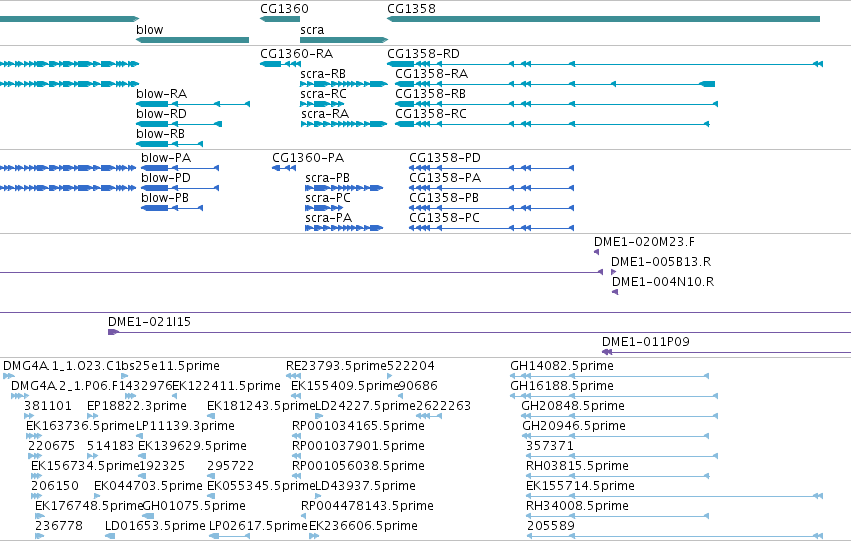
Task: Select the DME1-004N10.R clone end label
Action: coord(663,282)
